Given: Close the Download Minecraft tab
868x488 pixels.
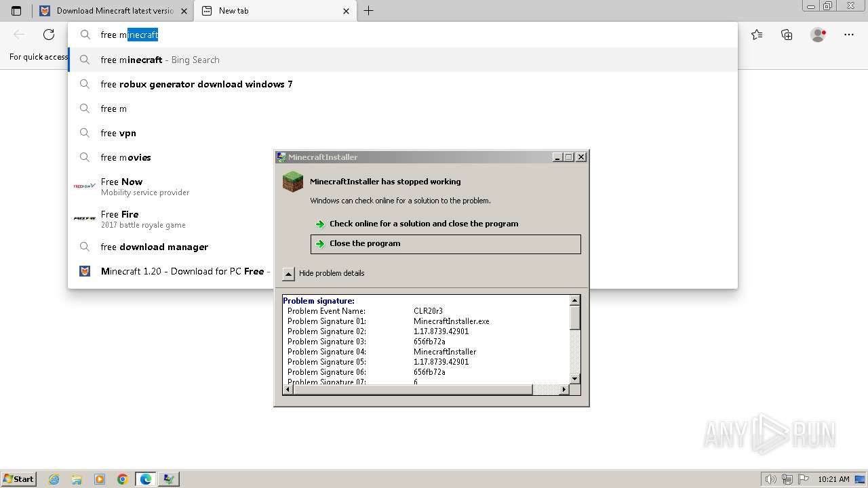Looking at the screenshot, I should [x=184, y=11].
